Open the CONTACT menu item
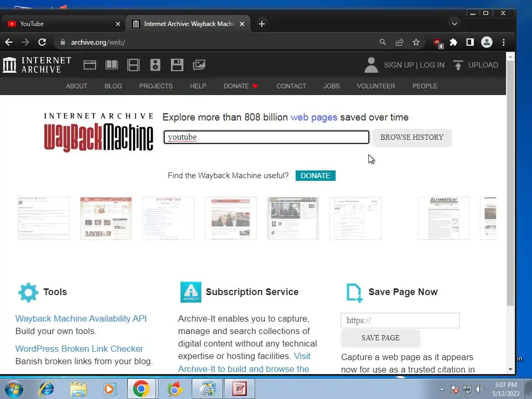The height and width of the screenshot is (399, 532). (x=291, y=86)
